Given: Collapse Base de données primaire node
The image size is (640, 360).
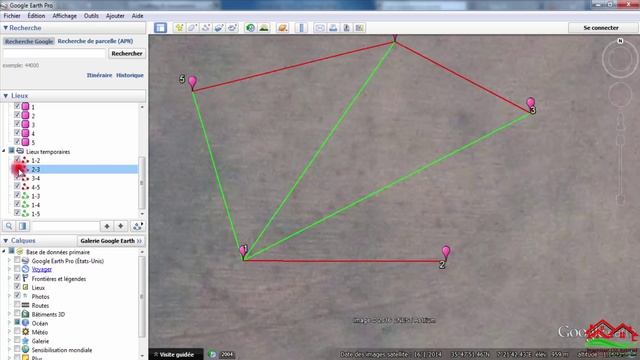Looking at the screenshot, I should (x=4, y=251).
